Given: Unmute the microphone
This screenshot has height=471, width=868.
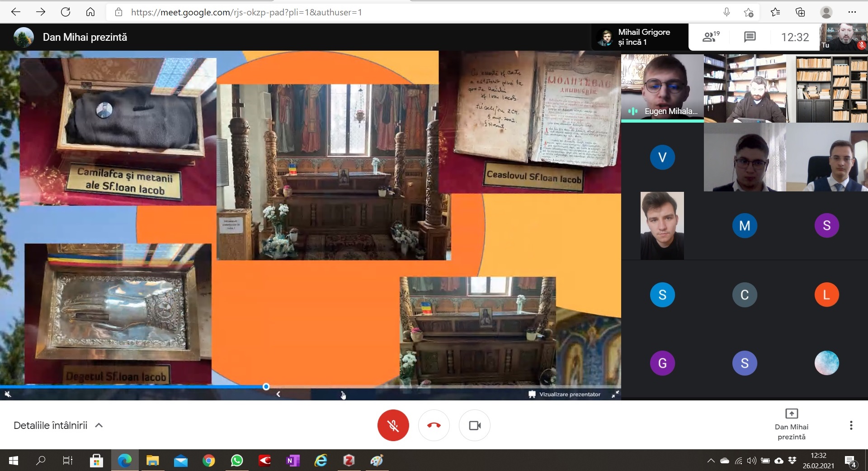Looking at the screenshot, I should [x=393, y=425].
